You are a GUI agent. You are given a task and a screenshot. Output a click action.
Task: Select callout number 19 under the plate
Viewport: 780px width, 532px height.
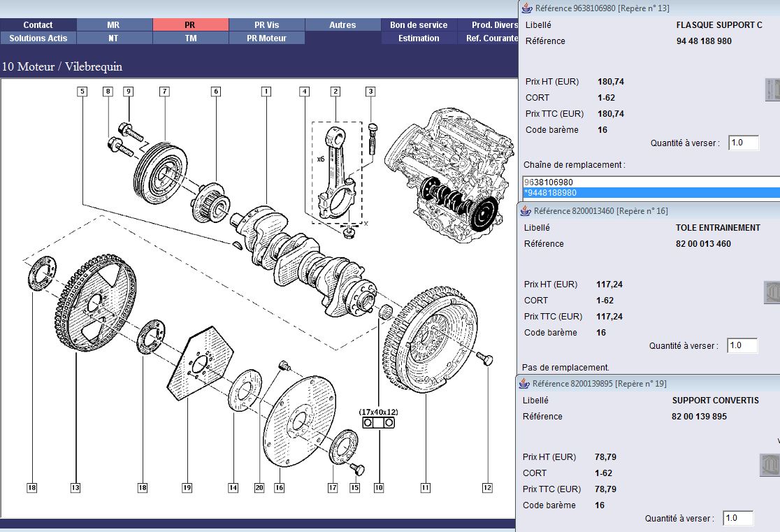pos(187,488)
